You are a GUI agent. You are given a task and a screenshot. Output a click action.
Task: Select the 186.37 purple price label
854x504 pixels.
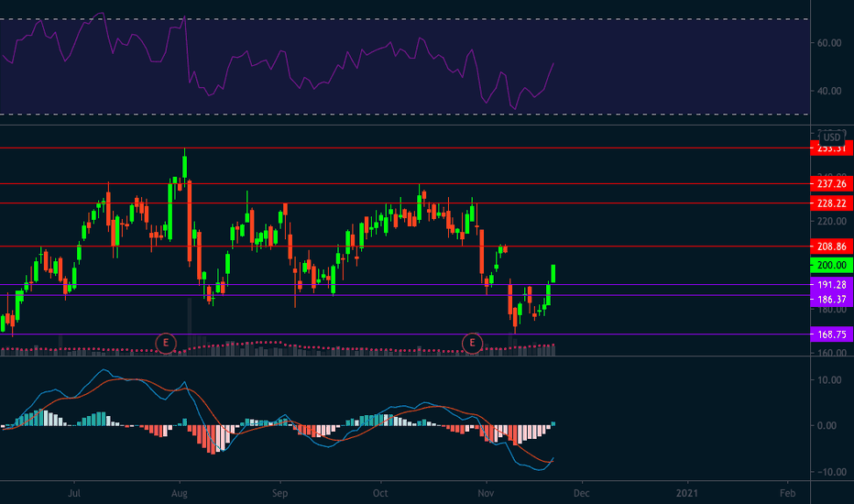pyautogui.click(x=832, y=299)
